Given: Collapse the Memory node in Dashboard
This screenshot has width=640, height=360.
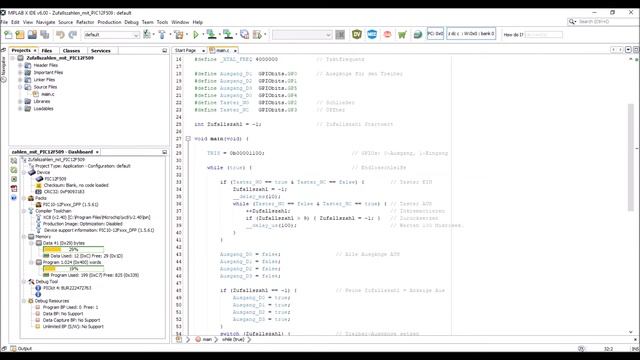Looking at the screenshot, I should [x=24, y=237].
